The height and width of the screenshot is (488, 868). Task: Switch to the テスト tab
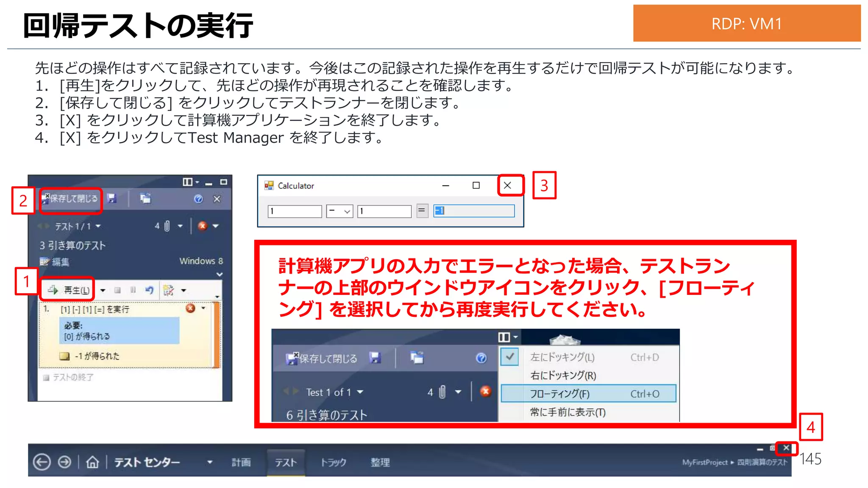286,462
